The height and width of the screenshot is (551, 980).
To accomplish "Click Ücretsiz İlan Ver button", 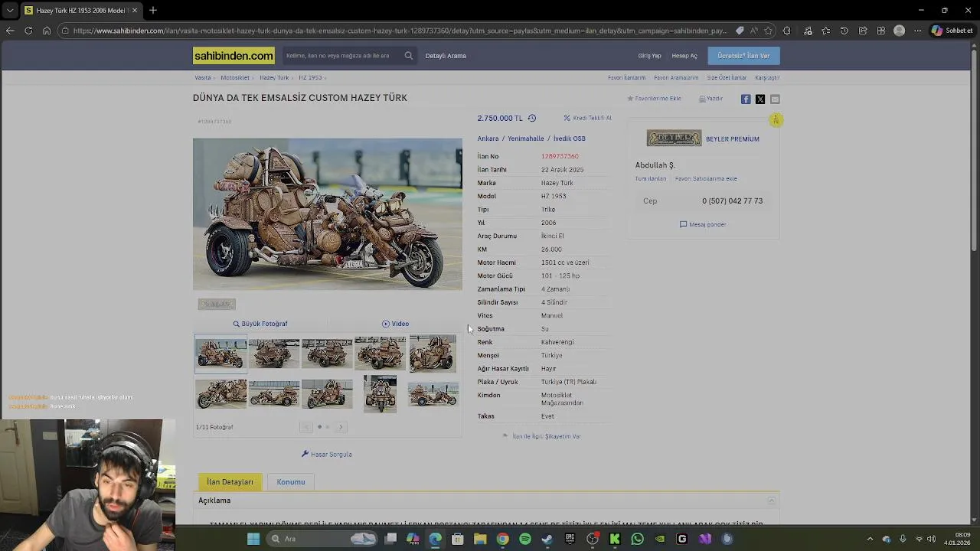I will [x=743, y=56].
